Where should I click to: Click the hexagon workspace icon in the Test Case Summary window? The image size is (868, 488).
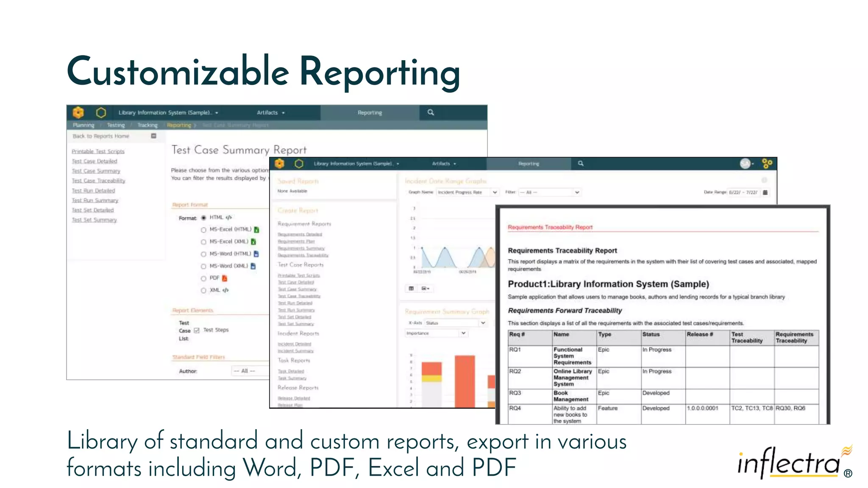(x=101, y=113)
